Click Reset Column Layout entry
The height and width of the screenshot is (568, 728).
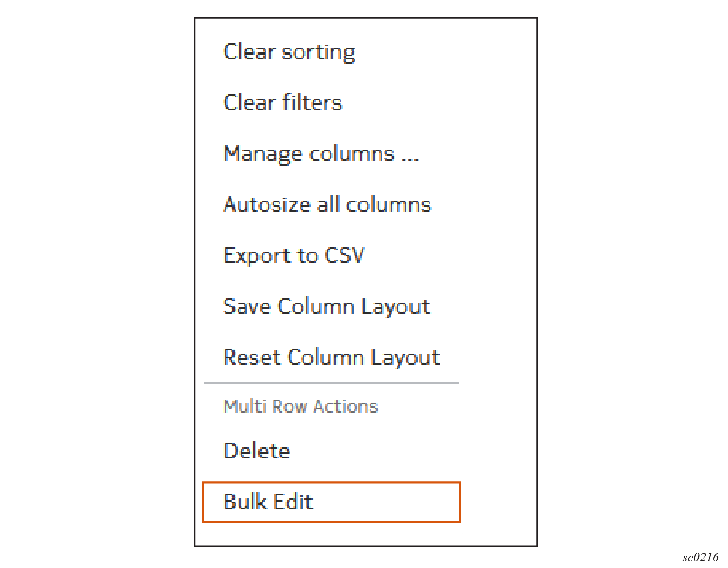pyautogui.click(x=331, y=358)
